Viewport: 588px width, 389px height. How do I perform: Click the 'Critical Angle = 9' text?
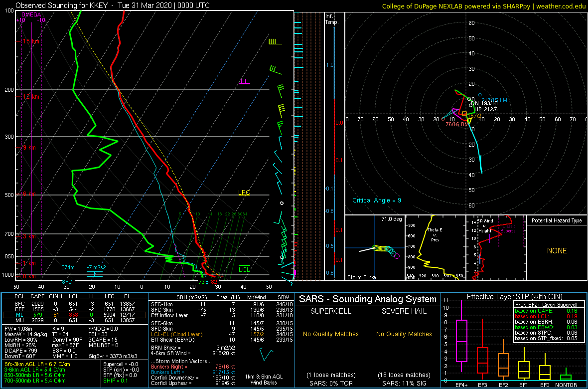coord(377,200)
